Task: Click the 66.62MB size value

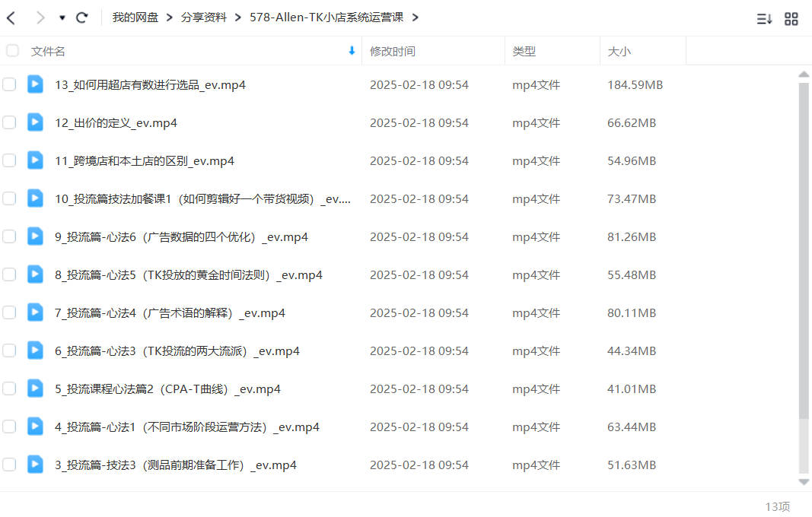Action: tap(632, 123)
